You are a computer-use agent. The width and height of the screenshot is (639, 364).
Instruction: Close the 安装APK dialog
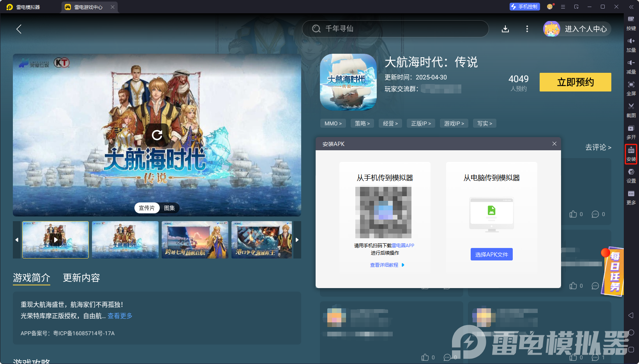[x=554, y=144]
